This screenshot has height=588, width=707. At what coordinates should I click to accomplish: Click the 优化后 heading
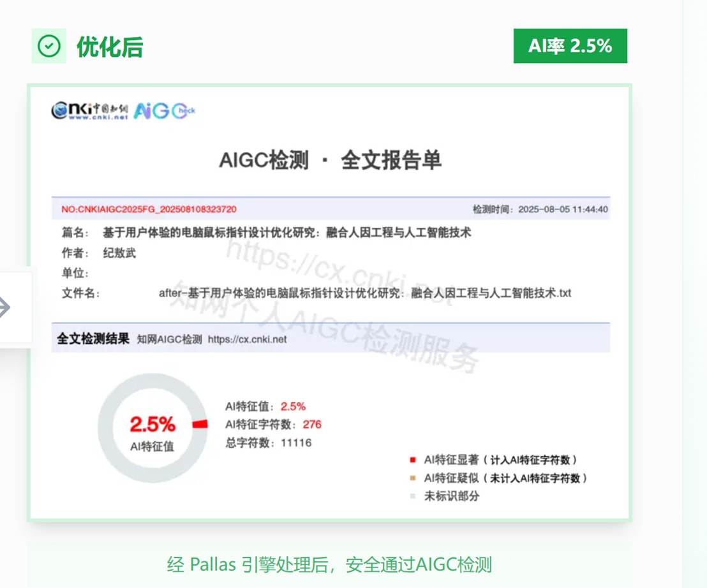click(x=110, y=47)
